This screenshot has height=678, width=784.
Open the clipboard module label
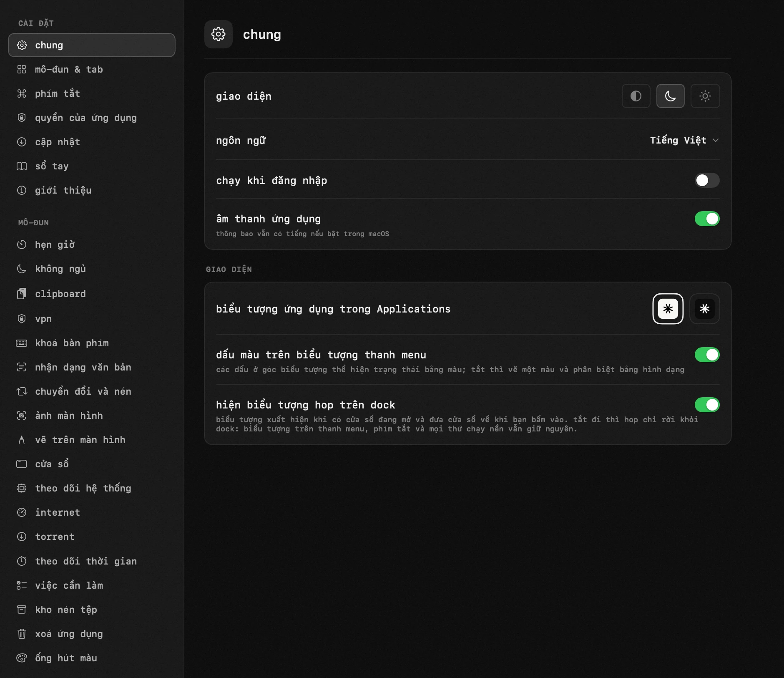coord(60,294)
